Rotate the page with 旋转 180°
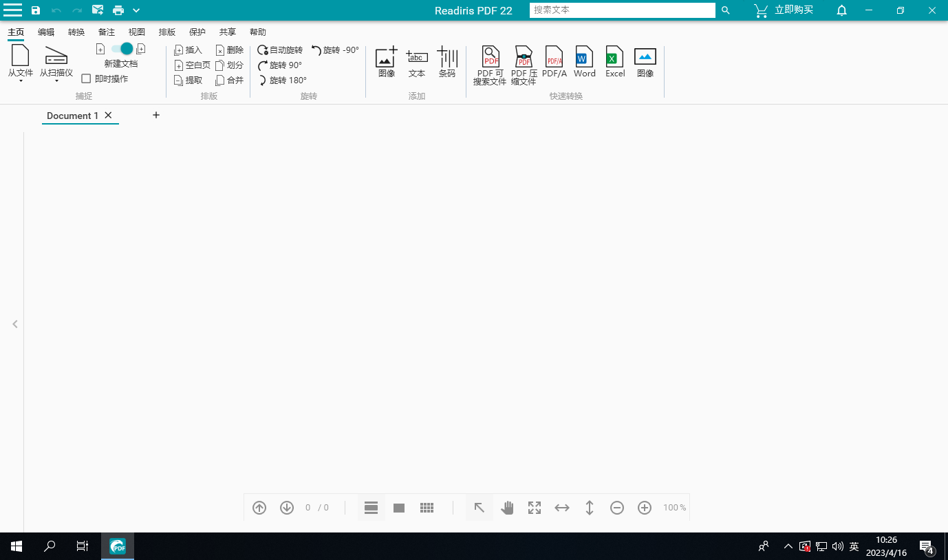Screen dimensions: 948x560 tap(282, 80)
